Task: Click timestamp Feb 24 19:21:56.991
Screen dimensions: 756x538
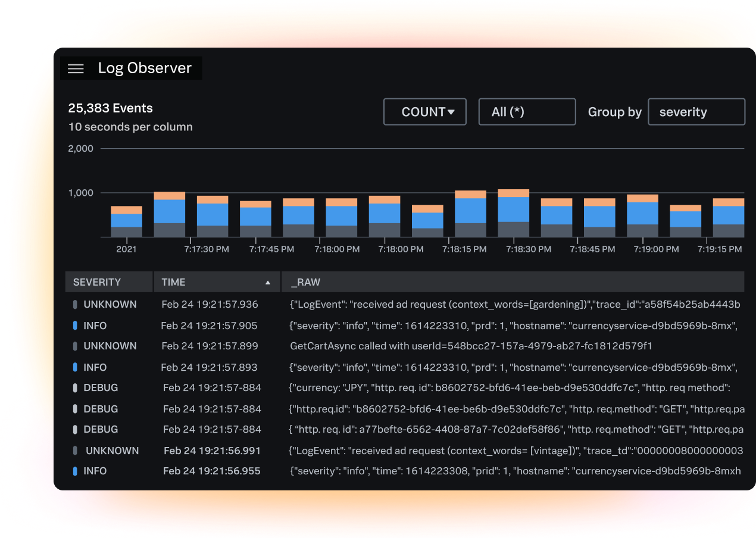Action: [x=212, y=451]
